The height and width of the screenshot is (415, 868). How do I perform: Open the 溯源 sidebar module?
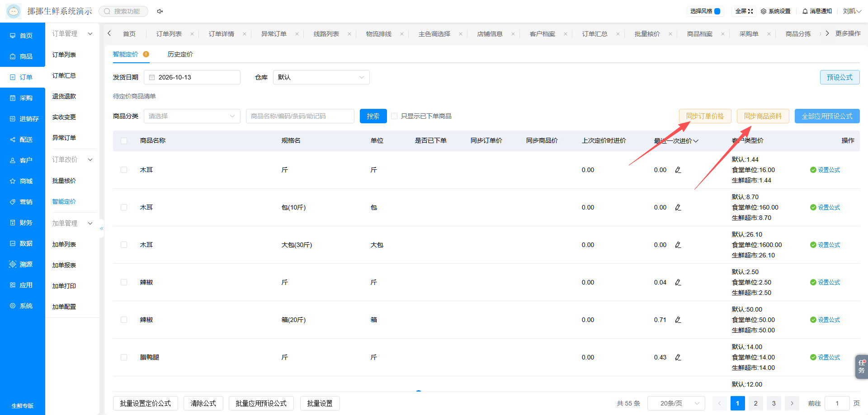click(22, 264)
